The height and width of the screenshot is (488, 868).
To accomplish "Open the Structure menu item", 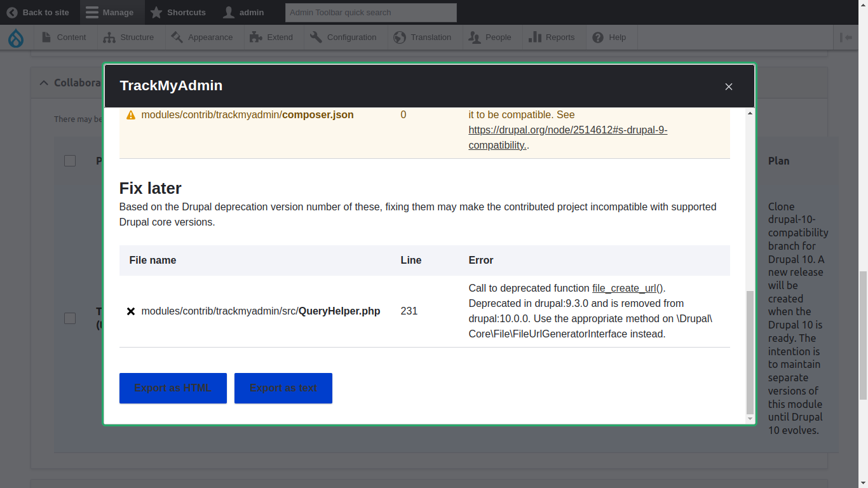I will (129, 37).
